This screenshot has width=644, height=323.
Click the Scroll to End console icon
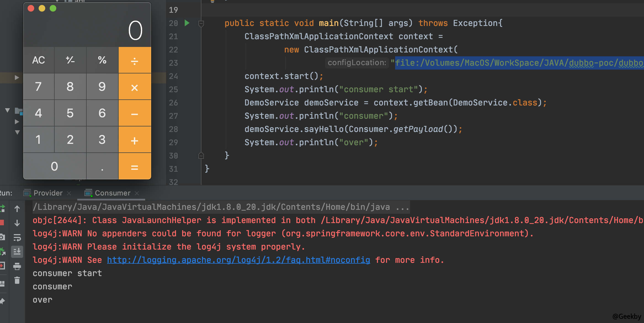(17, 251)
